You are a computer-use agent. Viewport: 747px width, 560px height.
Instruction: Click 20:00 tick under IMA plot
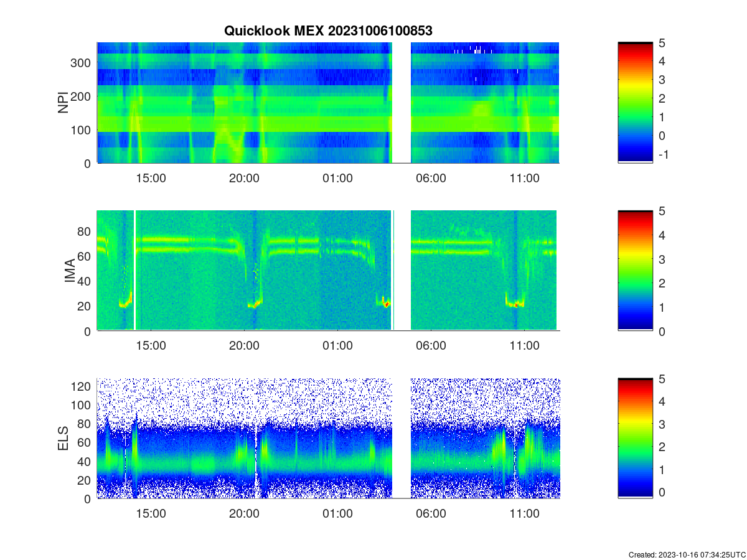click(x=244, y=346)
